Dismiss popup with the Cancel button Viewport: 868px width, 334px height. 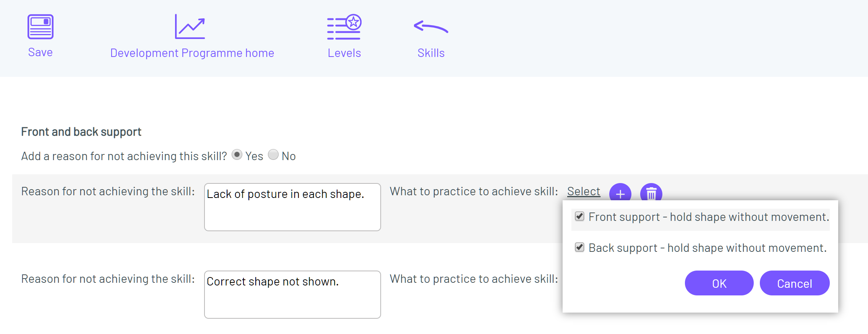(795, 283)
